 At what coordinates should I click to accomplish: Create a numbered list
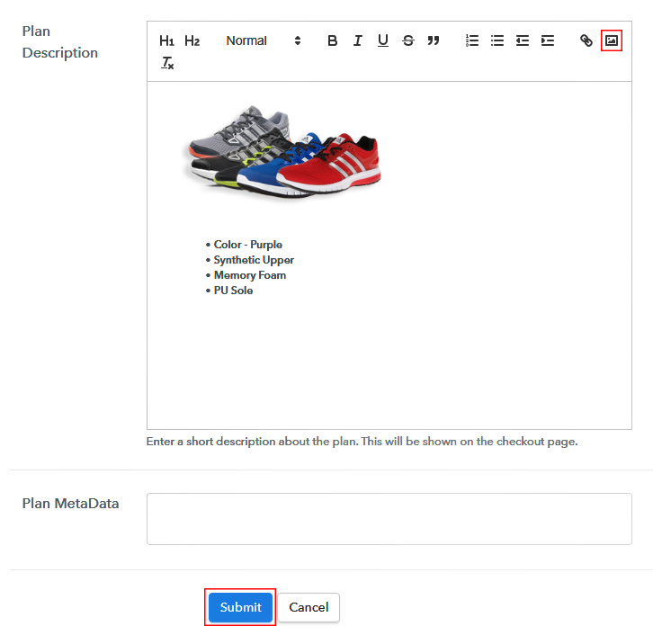(x=472, y=40)
